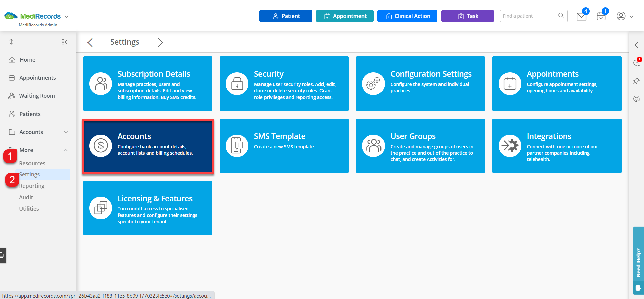This screenshot has width=644, height=299.
Task: Click the teal Appointment button
Action: 345,16
